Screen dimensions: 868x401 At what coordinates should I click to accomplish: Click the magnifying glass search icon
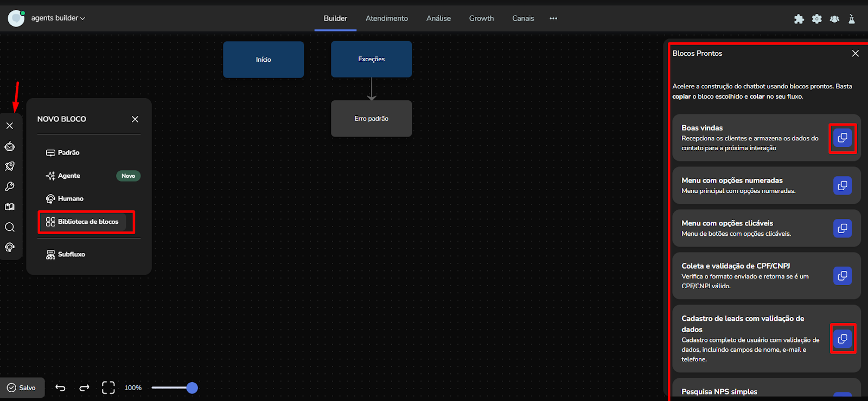click(x=10, y=227)
